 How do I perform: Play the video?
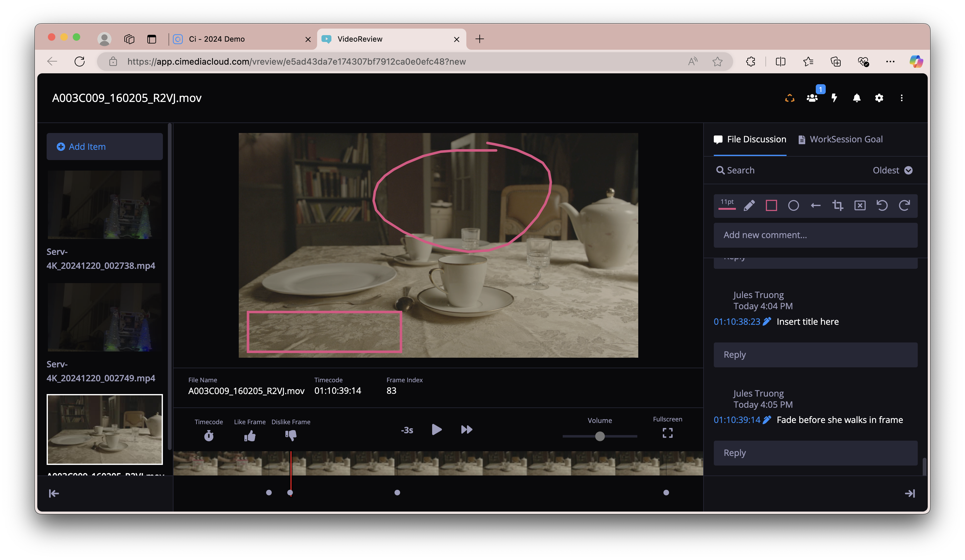(x=436, y=429)
